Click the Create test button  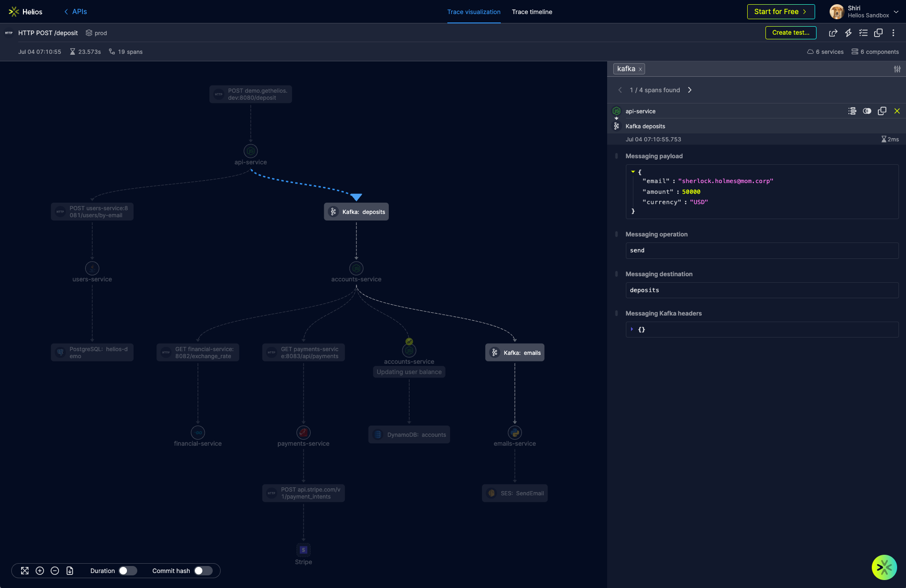790,32
